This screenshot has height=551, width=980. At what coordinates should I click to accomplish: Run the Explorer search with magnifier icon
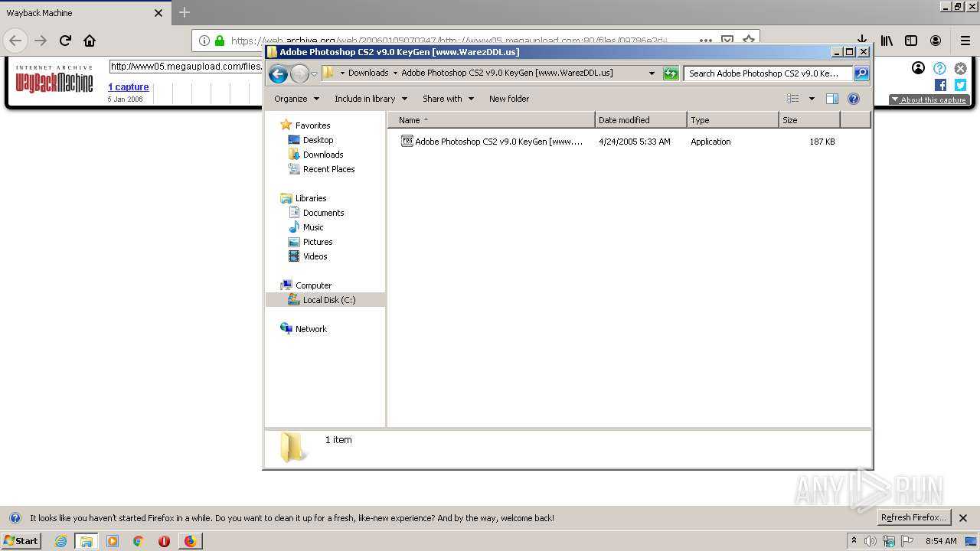tap(861, 73)
